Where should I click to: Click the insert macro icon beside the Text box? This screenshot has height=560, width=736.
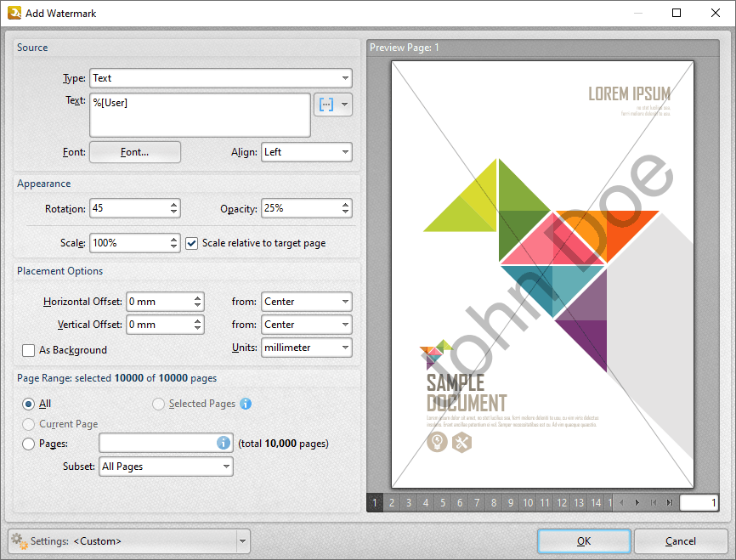[x=326, y=105]
